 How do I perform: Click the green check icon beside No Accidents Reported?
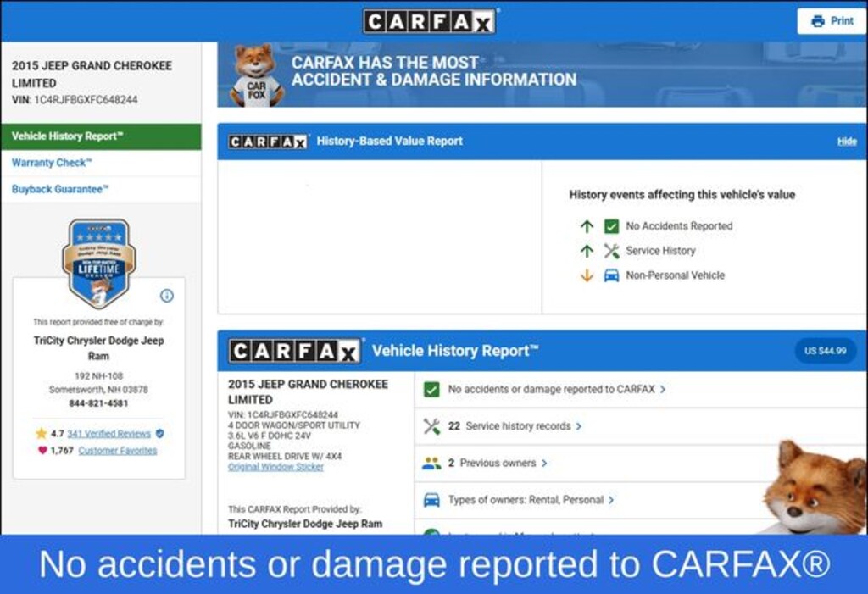pyautogui.click(x=611, y=226)
